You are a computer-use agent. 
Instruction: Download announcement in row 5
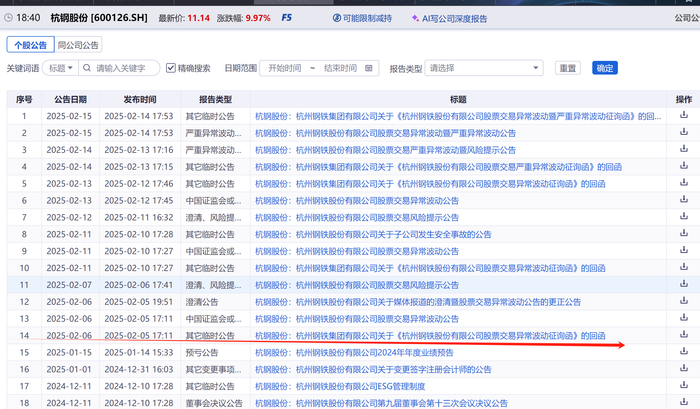683,183
